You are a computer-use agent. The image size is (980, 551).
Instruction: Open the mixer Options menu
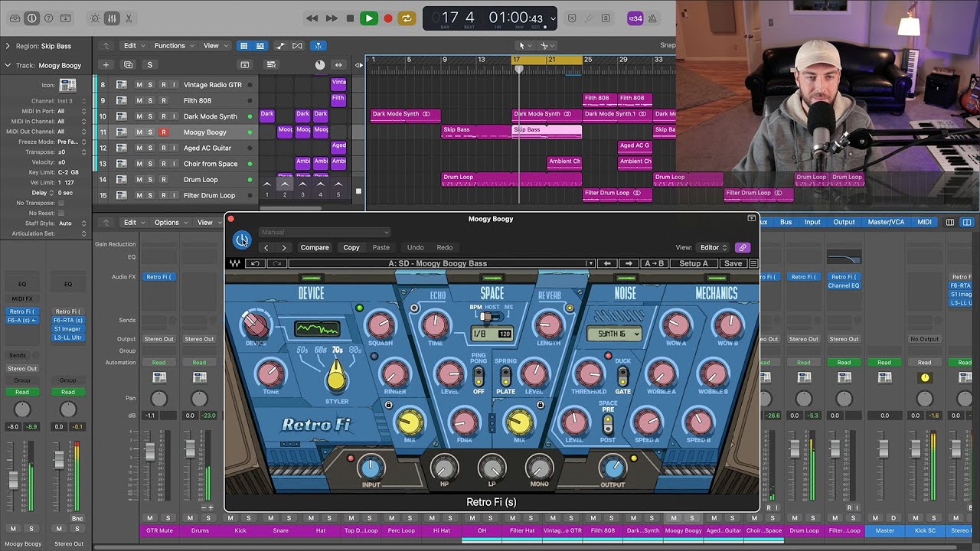(x=170, y=223)
